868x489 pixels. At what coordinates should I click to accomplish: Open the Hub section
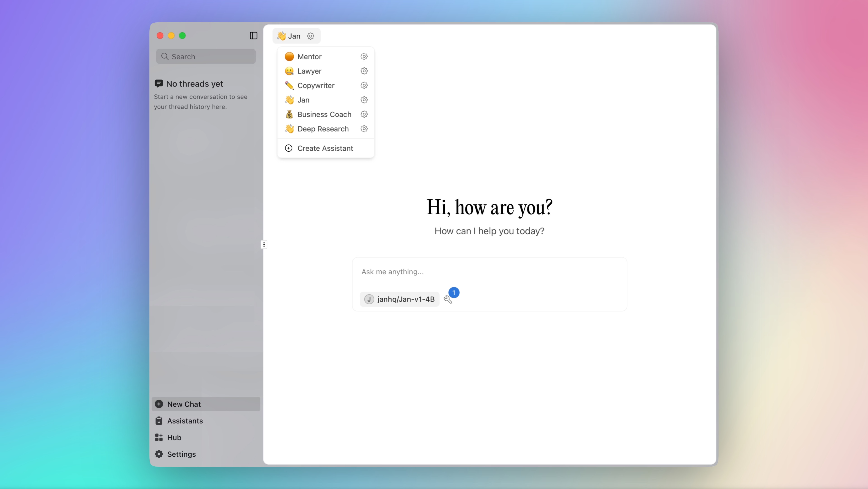tap(174, 437)
